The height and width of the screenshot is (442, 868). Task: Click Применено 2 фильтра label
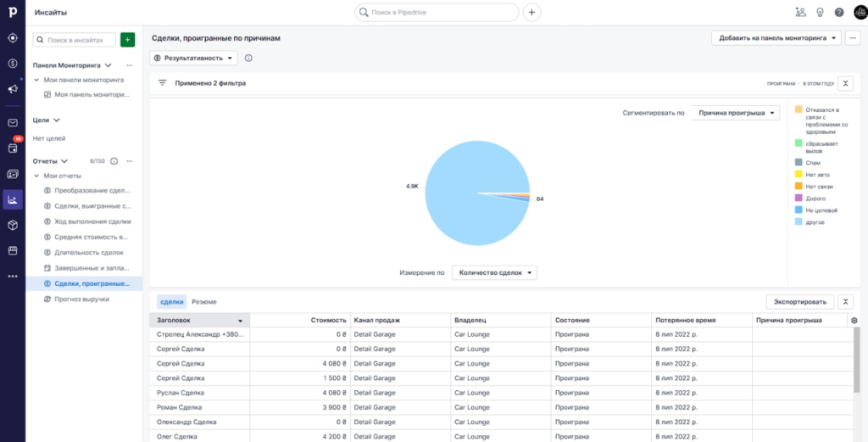pos(210,83)
